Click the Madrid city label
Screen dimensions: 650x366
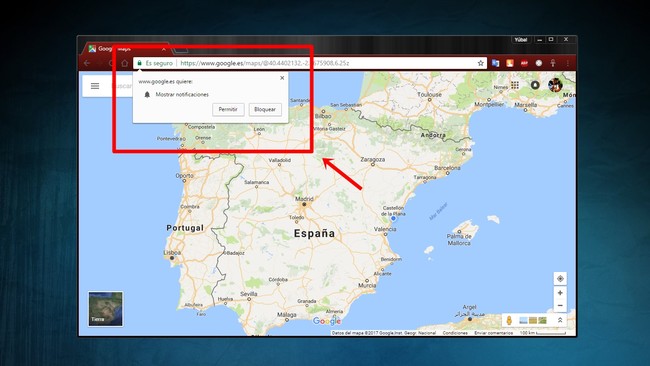(x=304, y=199)
